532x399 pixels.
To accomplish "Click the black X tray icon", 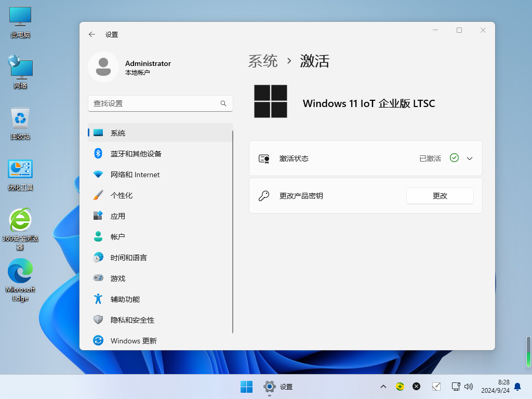I will (416, 387).
